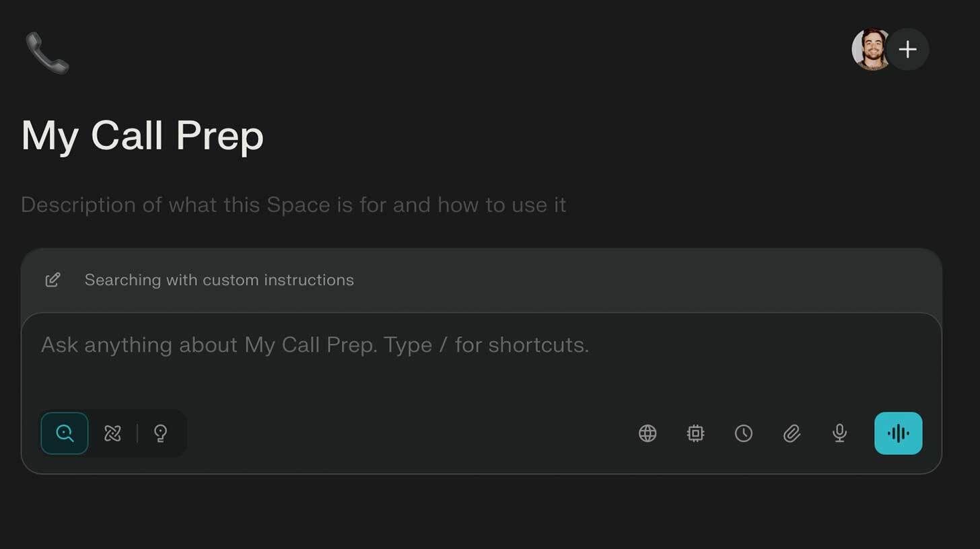Start dictation with the microphone icon
This screenshot has height=549, width=980.
pyautogui.click(x=839, y=433)
